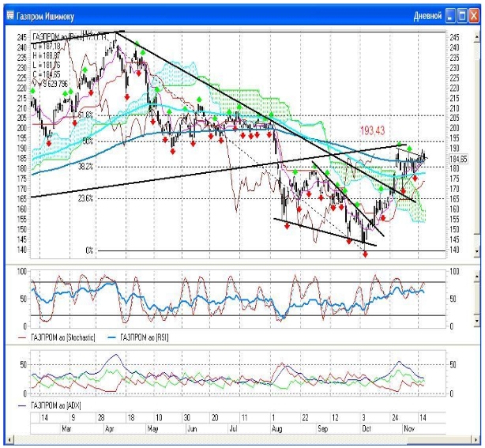Click the 23.6% Fibonacci level label
Viewport: 485px width, 448px height.
coord(85,198)
